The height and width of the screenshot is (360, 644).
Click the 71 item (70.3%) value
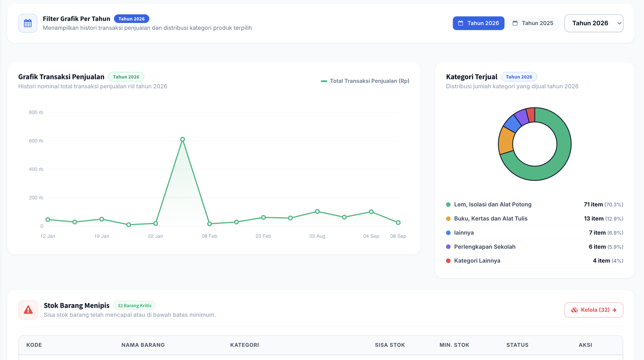click(603, 205)
